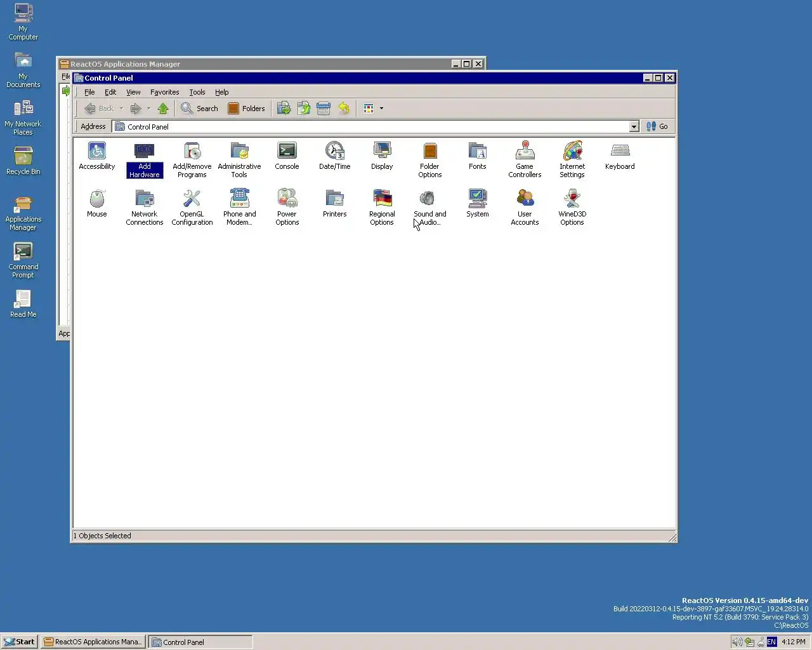Click the Copy To toolbar icon
Screen dimensions: 812x650
pyautogui.click(x=304, y=109)
